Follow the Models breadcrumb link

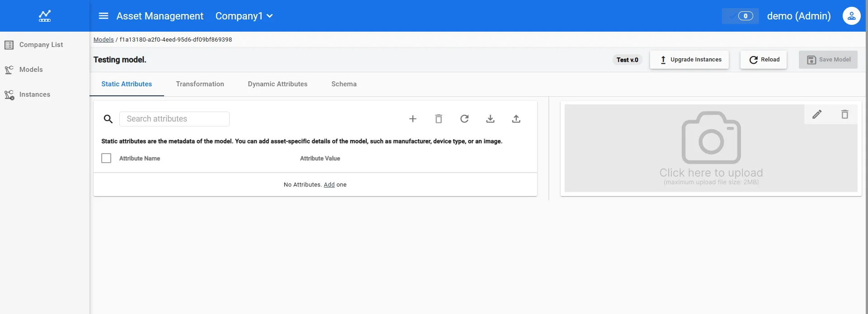pyautogui.click(x=104, y=39)
